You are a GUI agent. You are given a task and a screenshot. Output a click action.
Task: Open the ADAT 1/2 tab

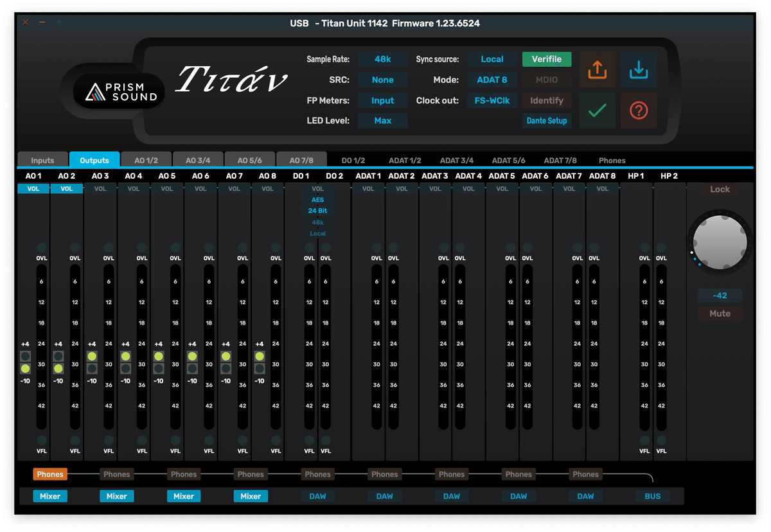(405, 161)
